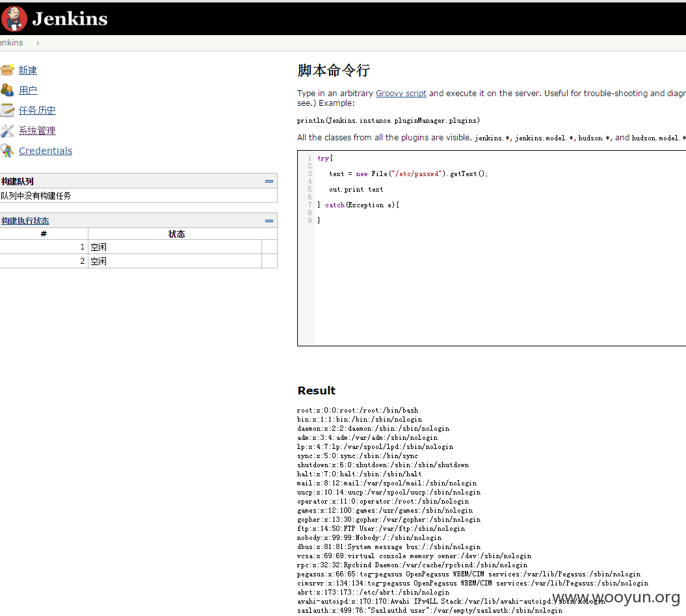Click the 'out.print text' code line
Viewport: 686px width, 616px height.
click(x=356, y=190)
